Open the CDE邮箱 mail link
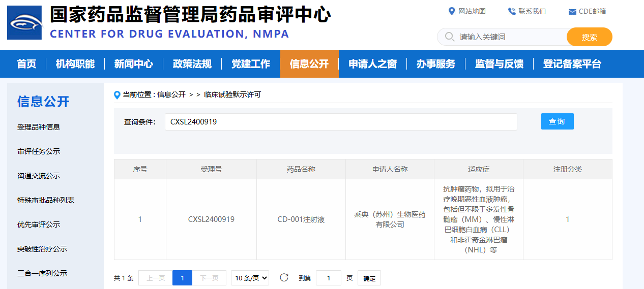644x289 pixels. click(x=587, y=12)
